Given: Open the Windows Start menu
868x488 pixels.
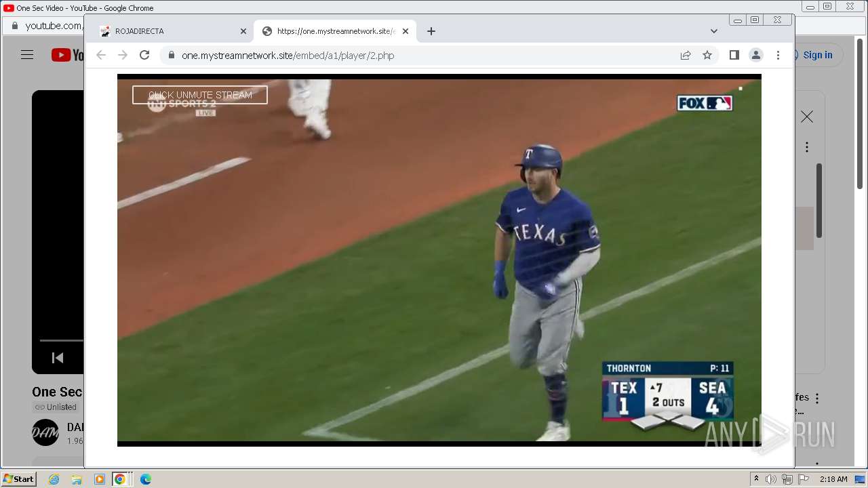Looking at the screenshot, I should [x=18, y=479].
